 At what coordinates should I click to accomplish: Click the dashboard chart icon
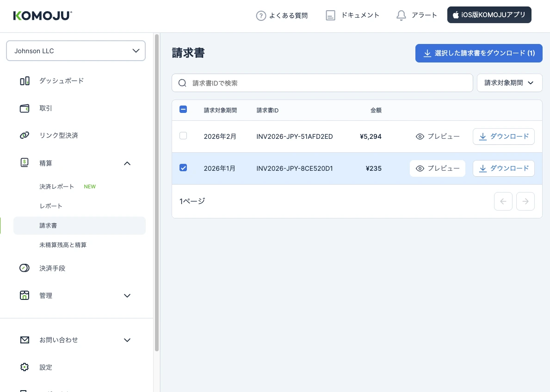click(x=25, y=81)
